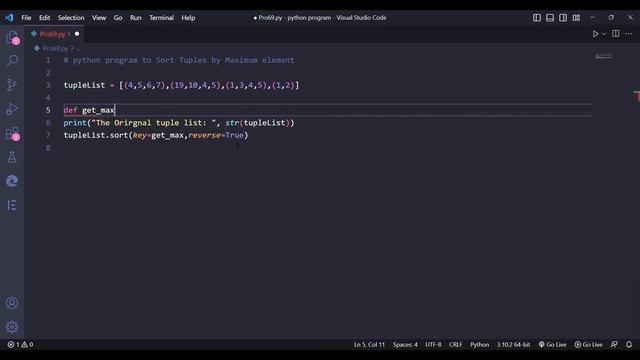Viewport: 640px width, 360px height.
Task: Change line endings via CRLF
Action: [456, 344]
